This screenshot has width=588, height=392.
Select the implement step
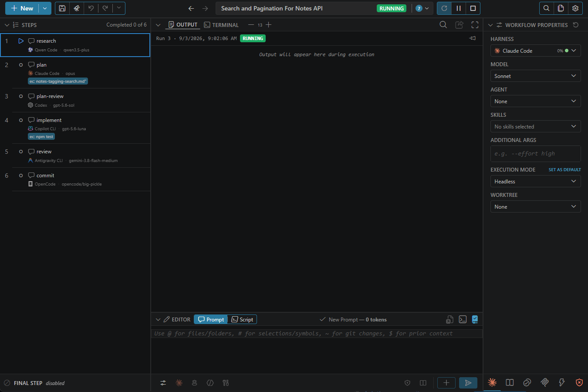[75, 128]
